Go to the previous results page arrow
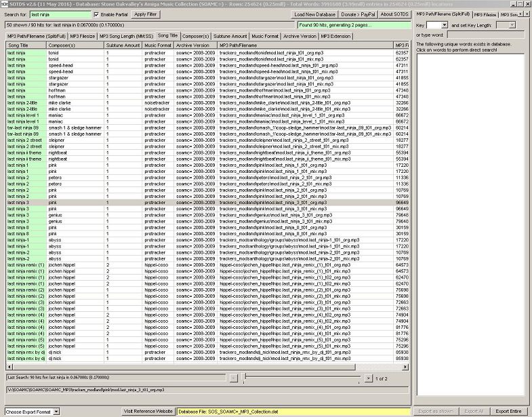 point(233,378)
